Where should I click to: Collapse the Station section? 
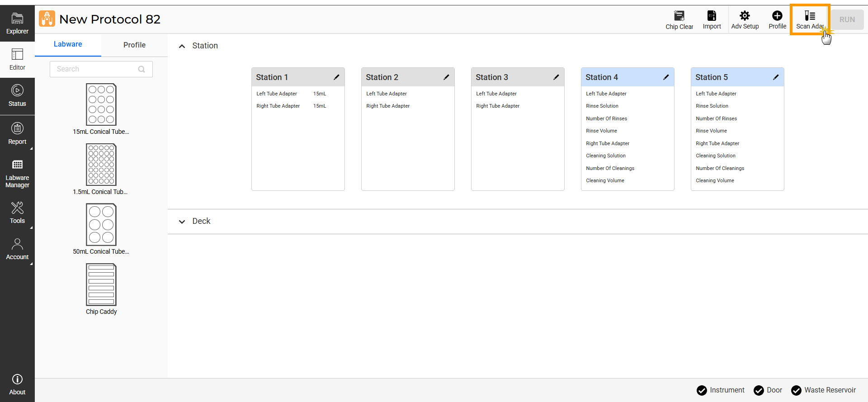pyautogui.click(x=182, y=46)
